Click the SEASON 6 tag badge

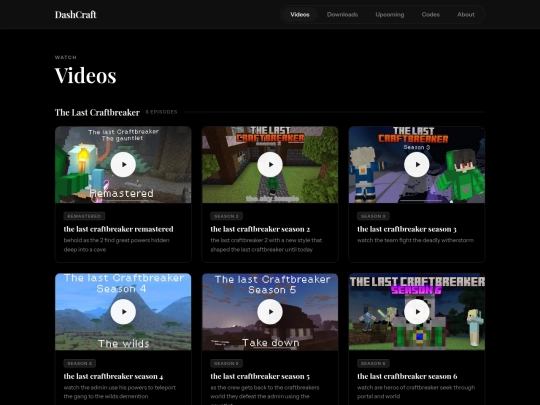coord(373,363)
